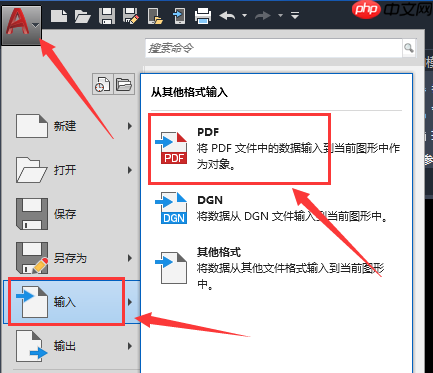Open the customize quick access toolbar dropdown
The image size is (433, 373).
pos(295,15)
